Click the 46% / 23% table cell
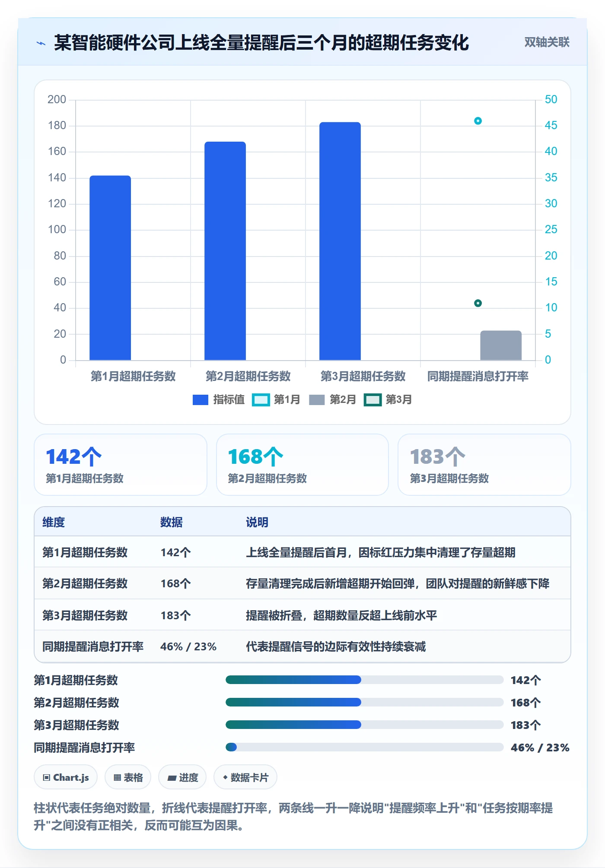The height and width of the screenshot is (868, 605). tap(188, 647)
